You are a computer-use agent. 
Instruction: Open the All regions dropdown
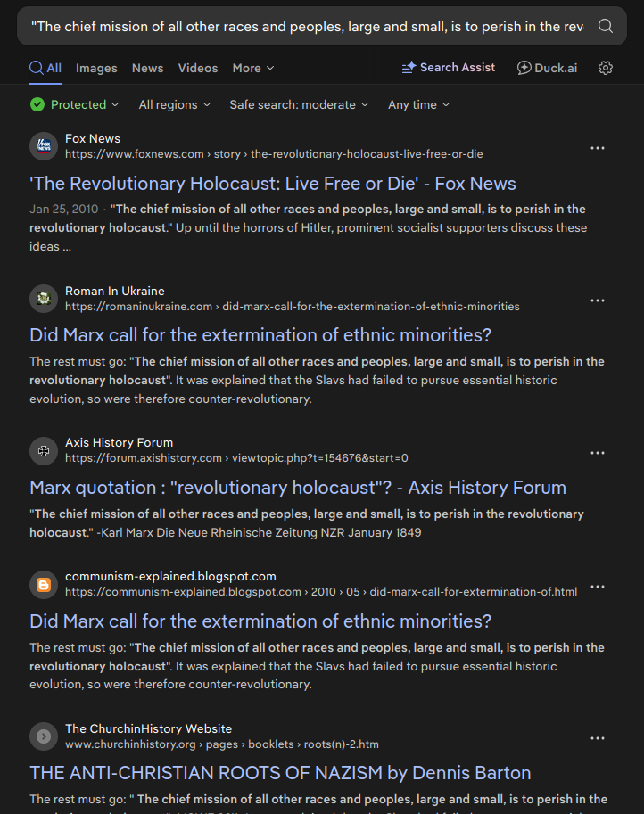[x=175, y=104]
